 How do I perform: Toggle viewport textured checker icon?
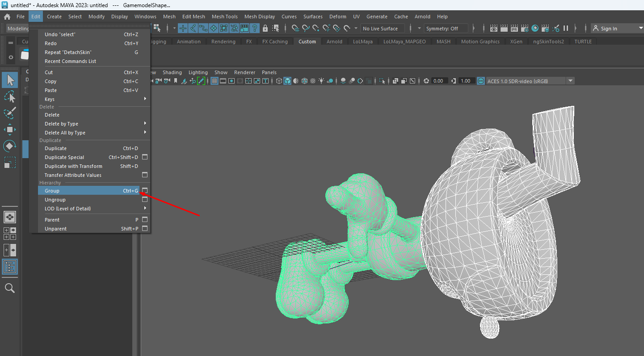click(313, 81)
